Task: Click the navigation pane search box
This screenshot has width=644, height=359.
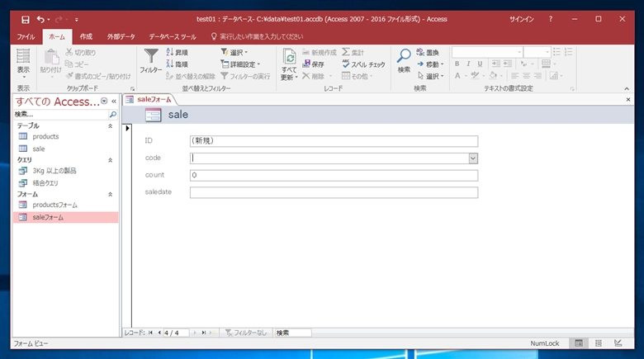Action: pos(61,114)
